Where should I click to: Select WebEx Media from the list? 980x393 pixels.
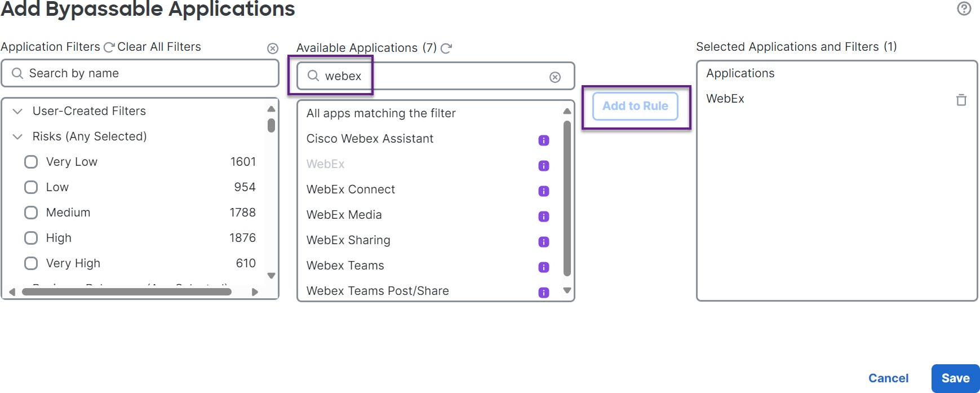344,215
